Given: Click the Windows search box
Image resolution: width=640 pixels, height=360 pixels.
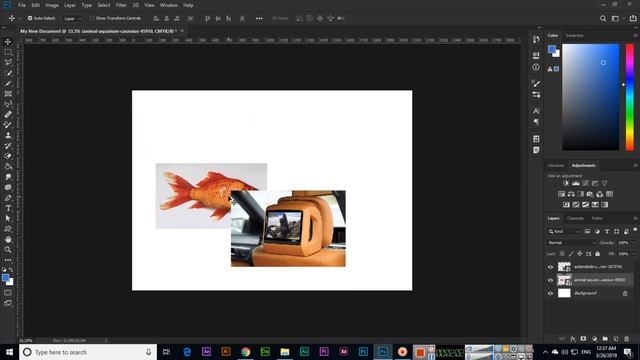Looking at the screenshot, I should pos(88,352).
